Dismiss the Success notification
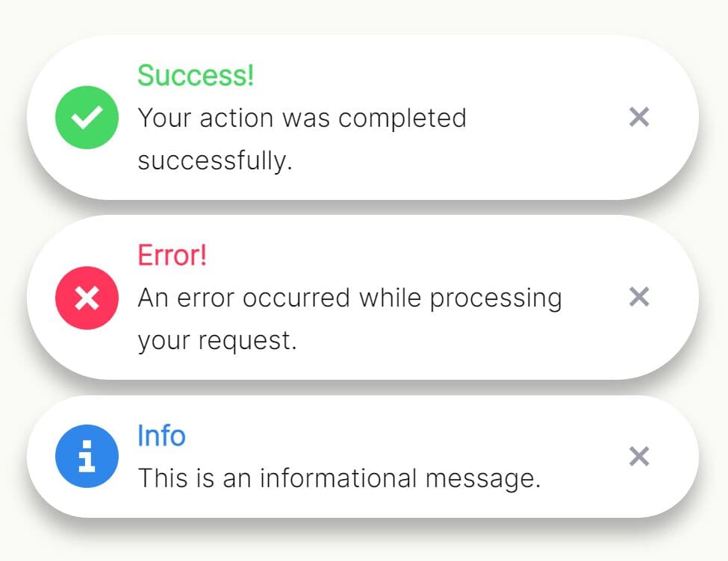The height and width of the screenshot is (561, 728). [x=639, y=117]
